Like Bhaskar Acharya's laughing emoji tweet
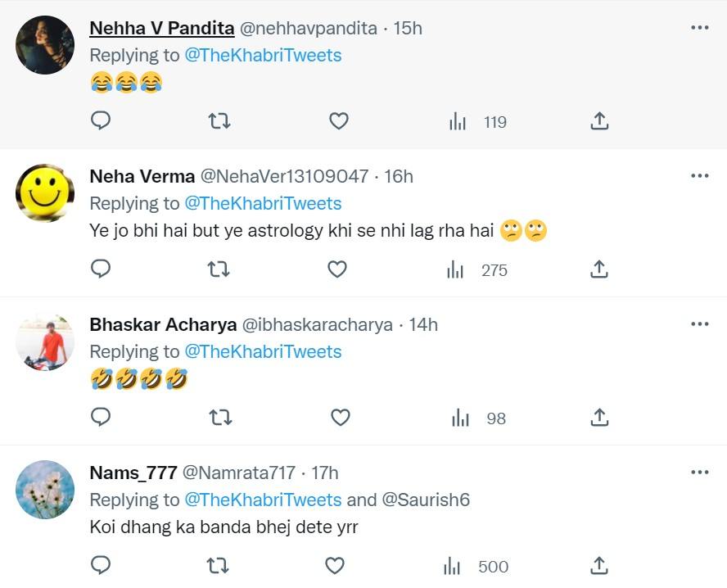Viewport: 727px width, 588px height. coord(339,418)
